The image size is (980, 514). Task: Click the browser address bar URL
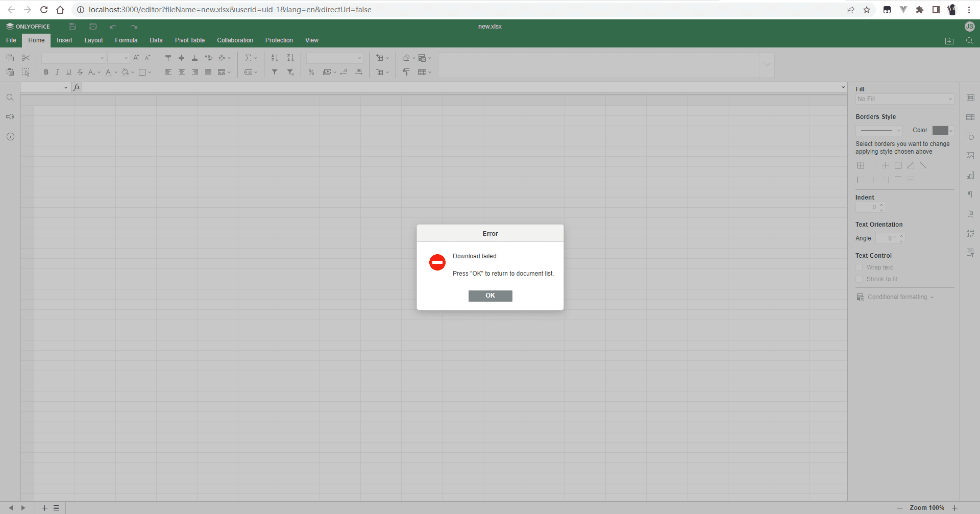point(230,10)
